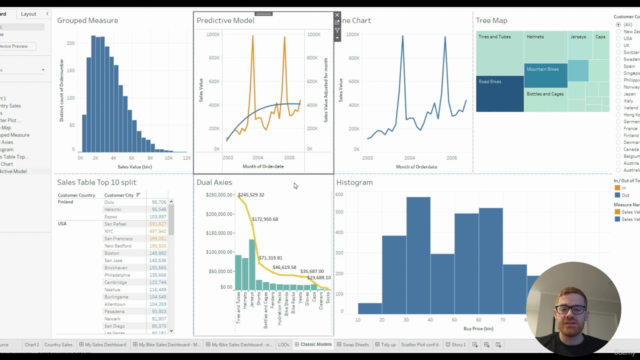
Task: Open the Chart1 sheet tab
Action: tap(31, 345)
